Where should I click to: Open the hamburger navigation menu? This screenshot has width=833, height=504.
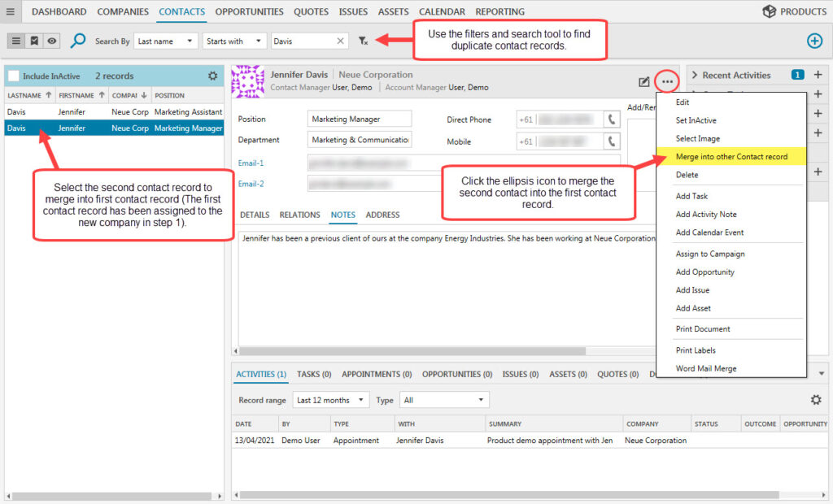pyautogui.click(x=11, y=11)
